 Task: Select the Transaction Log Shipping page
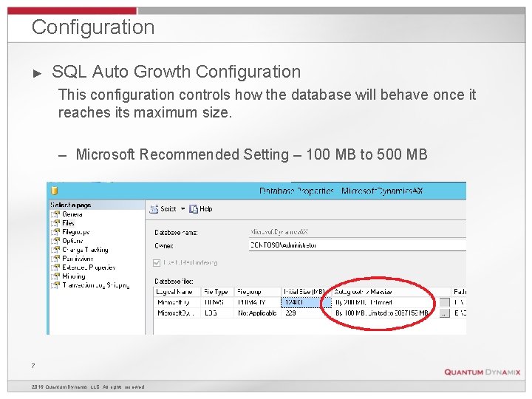[96, 285]
